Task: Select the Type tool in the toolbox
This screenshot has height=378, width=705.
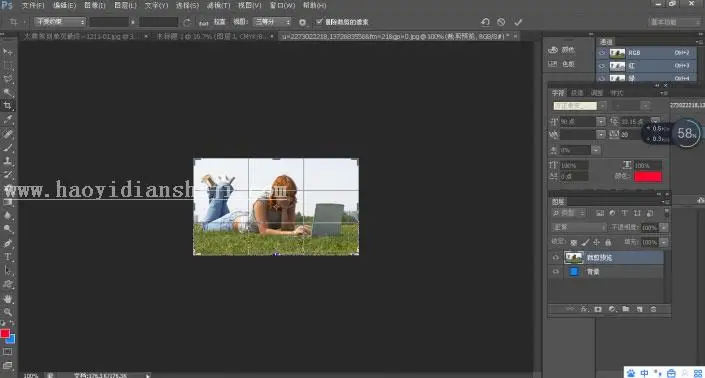Action: pyautogui.click(x=8, y=257)
